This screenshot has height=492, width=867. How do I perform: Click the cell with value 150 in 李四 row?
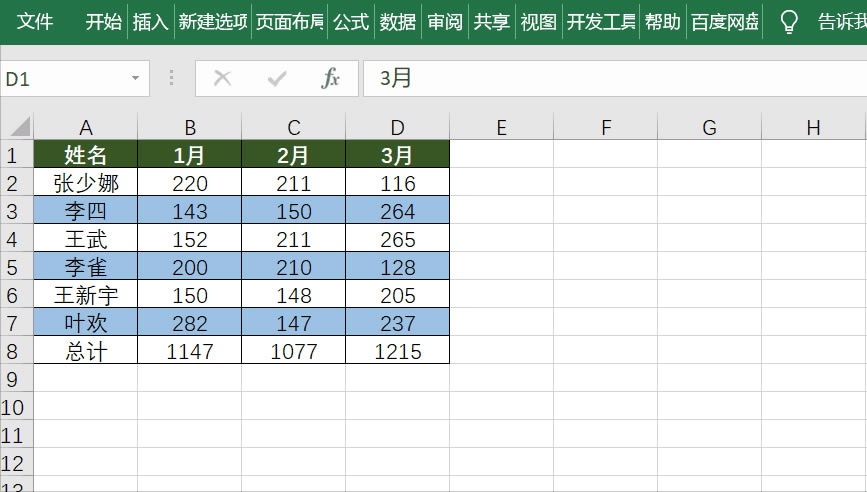click(x=294, y=211)
